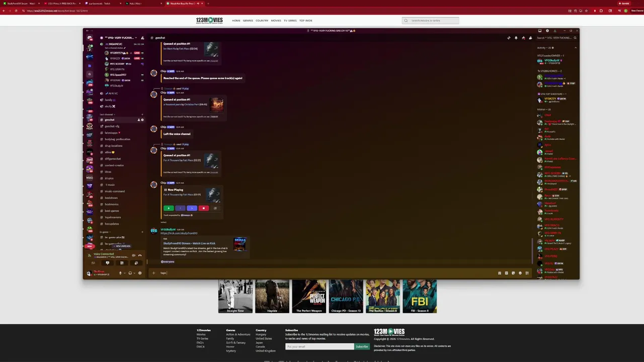This screenshot has width=644, height=362.
Task: Open COUNTRY menu on 123Movies
Action: click(262, 21)
